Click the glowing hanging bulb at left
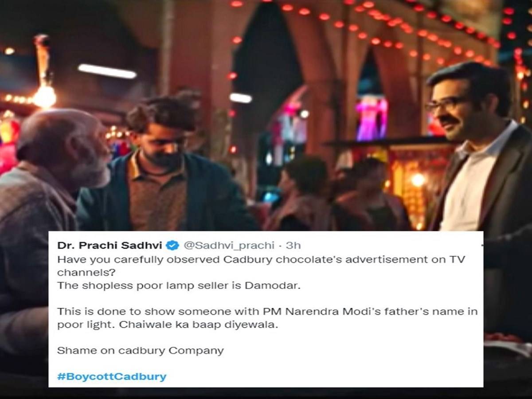This screenshot has width=532, height=399. click(45, 95)
